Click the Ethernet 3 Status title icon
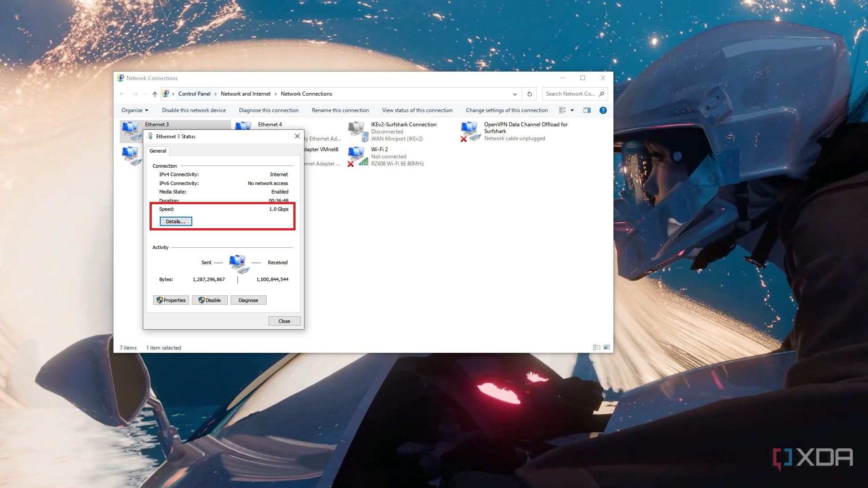Viewport: 868px width, 488px height. tap(150, 137)
